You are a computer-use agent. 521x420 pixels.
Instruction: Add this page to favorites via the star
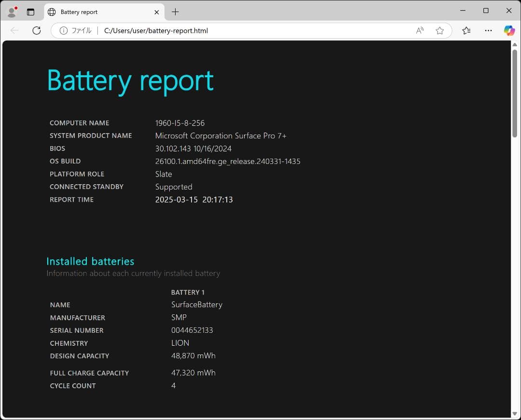(439, 30)
